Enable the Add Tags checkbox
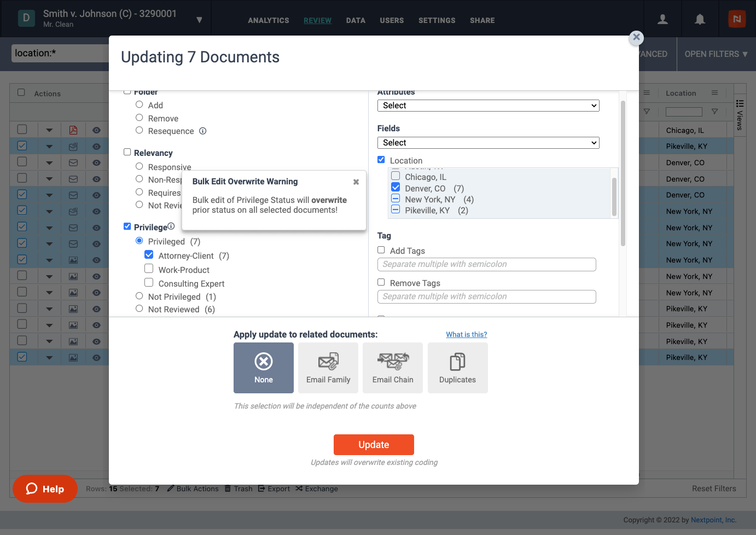This screenshot has width=756, height=535. click(x=381, y=250)
